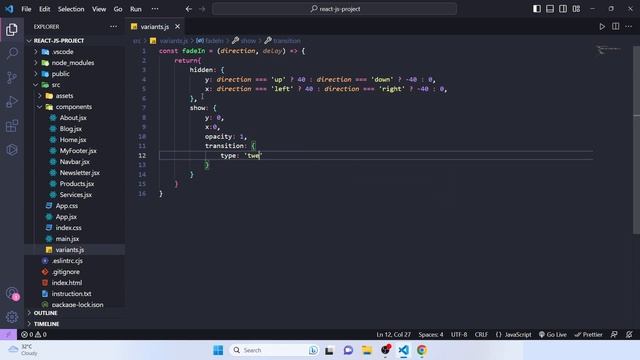
Task: Open the Selection menu
Action: coord(71,9)
